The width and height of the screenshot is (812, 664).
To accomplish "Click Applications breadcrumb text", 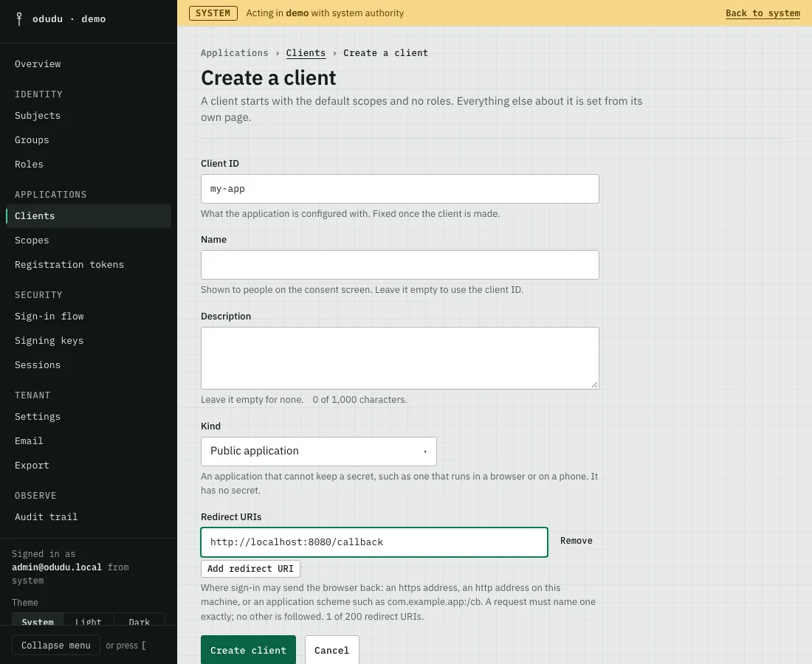I will coord(235,53).
